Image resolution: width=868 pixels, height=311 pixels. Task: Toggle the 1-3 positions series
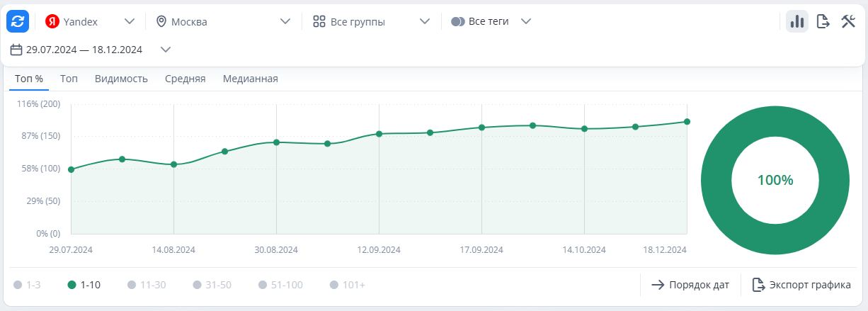(x=28, y=285)
